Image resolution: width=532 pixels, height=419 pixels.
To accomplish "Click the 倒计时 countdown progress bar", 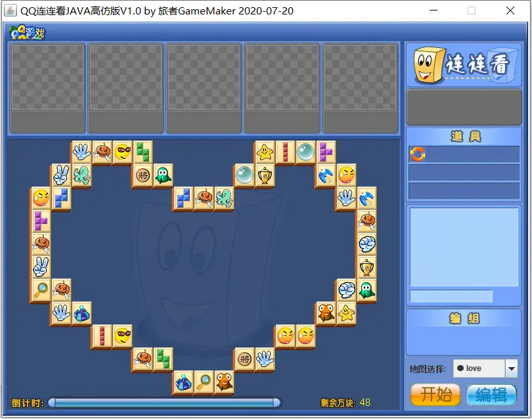I will [164, 403].
